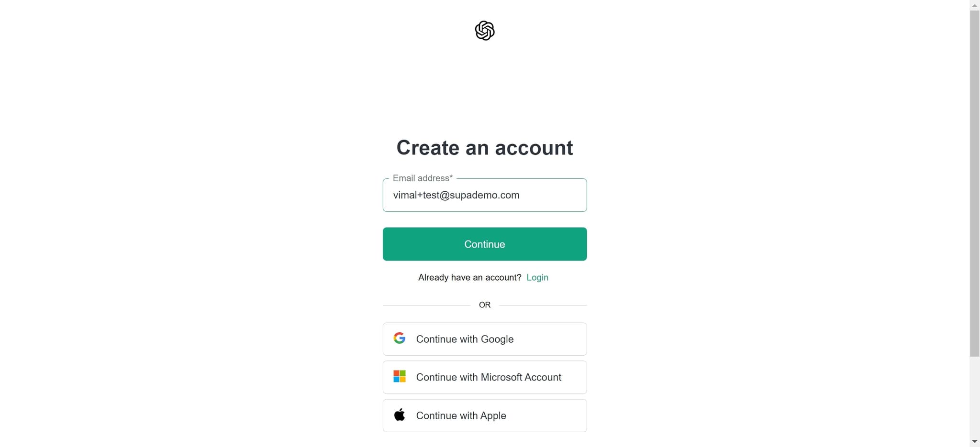Click the scrollbar up arrow

[x=975, y=5]
